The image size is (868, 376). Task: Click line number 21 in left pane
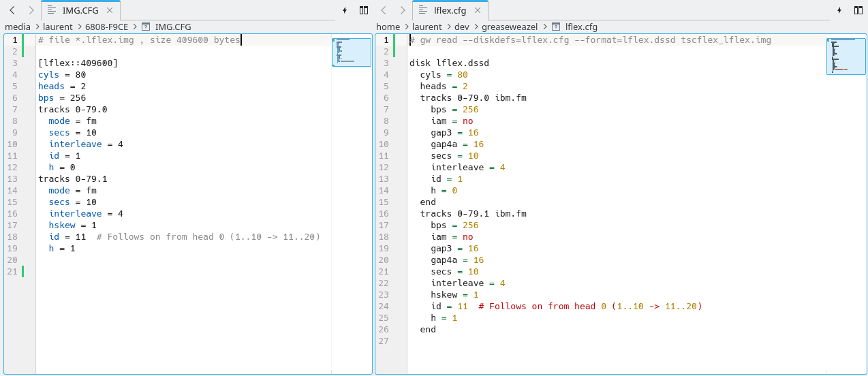12,272
